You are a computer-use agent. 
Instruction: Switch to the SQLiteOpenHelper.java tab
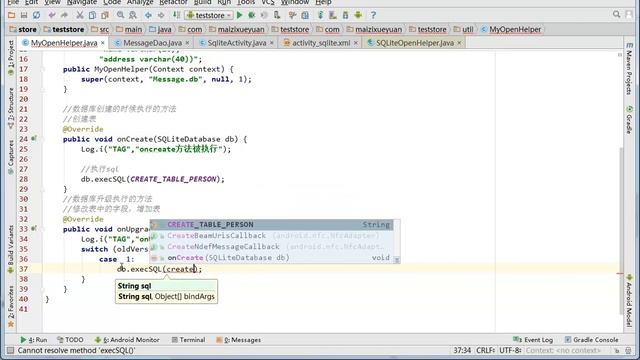[414, 43]
